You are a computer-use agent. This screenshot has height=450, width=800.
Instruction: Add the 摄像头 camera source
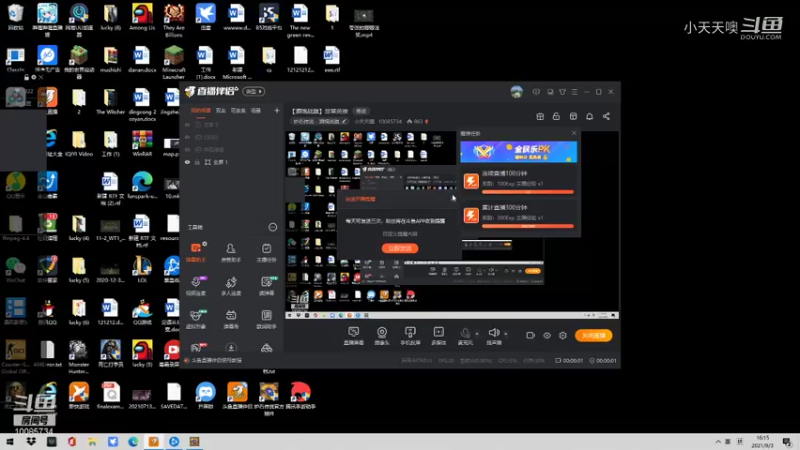[x=382, y=336]
